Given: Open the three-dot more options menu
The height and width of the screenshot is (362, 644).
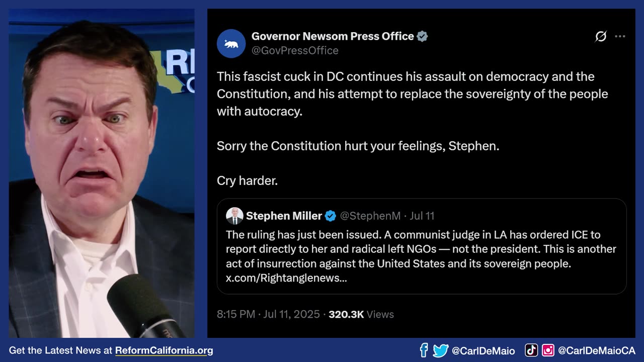Looking at the screenshot, I should [620, 36].
